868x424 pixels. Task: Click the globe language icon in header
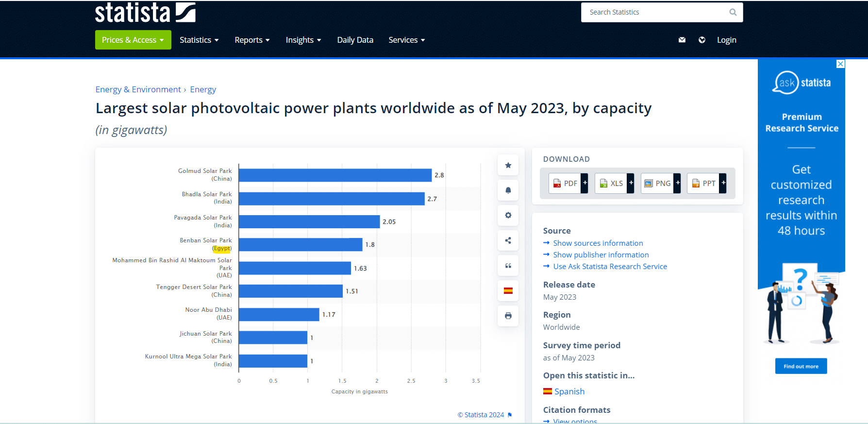[701, 40]
